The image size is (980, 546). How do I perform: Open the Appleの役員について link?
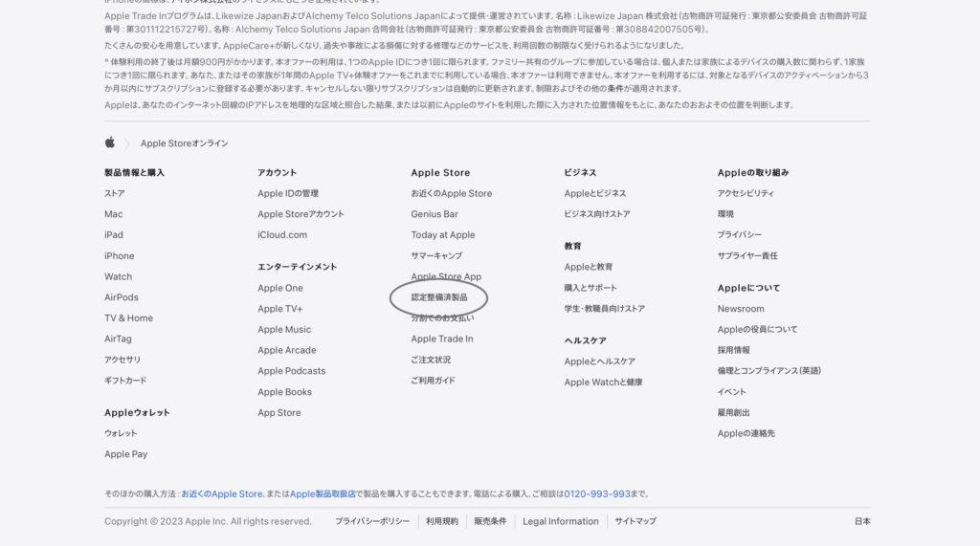758,329
